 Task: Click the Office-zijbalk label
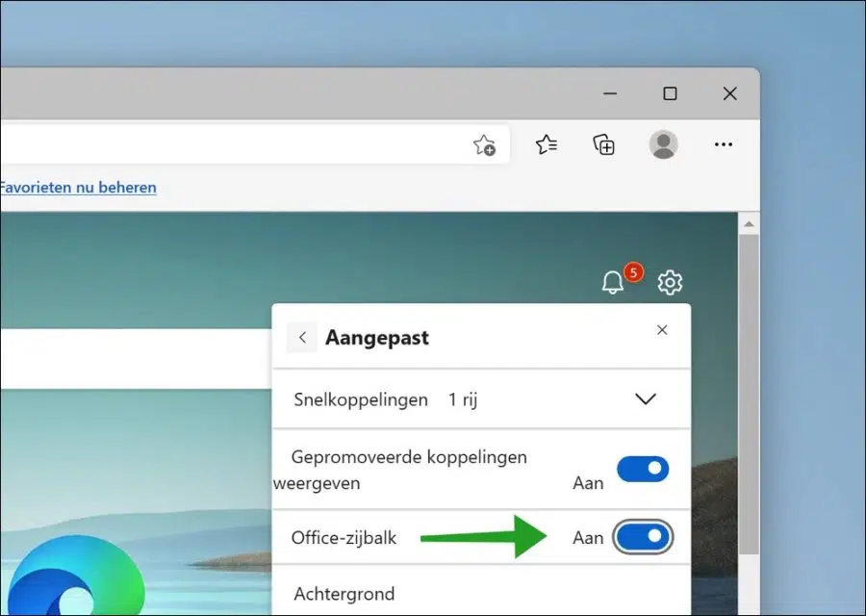pyautogui.click(x=344, y=537)
